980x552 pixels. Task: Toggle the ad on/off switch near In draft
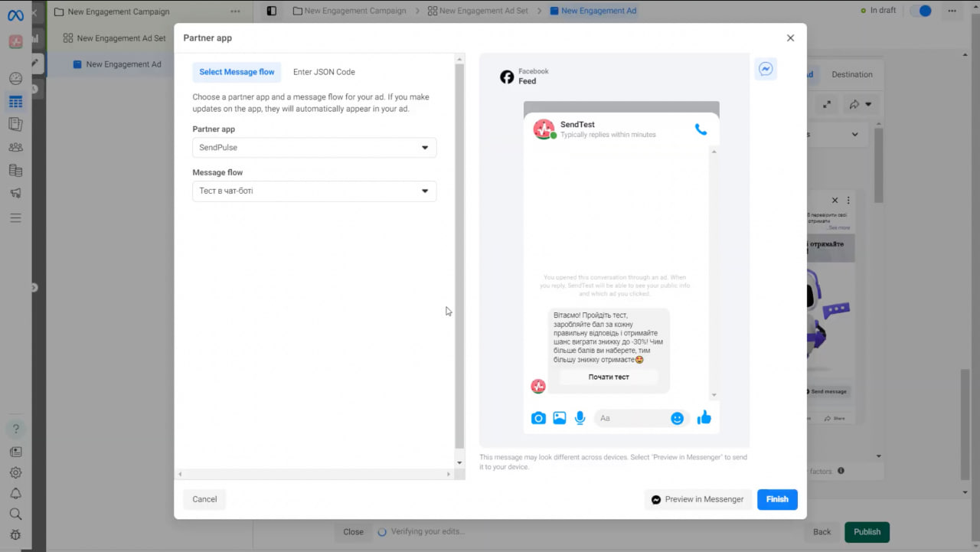pyautogui.click(x=920, y=11)
